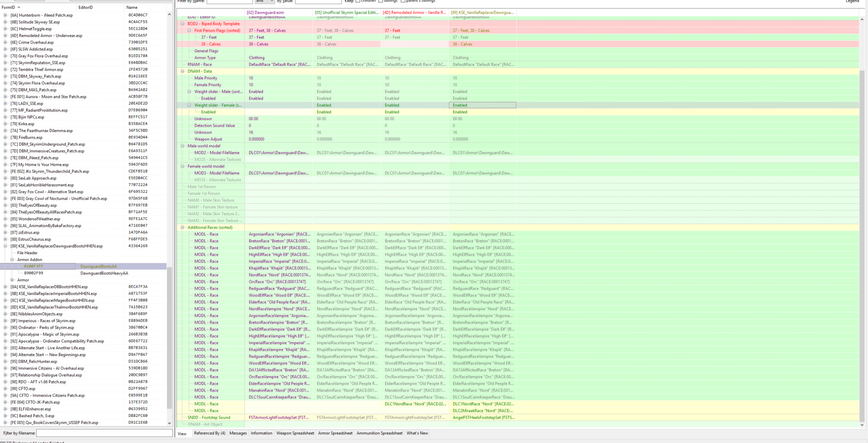Click the [89] KSE_VanillaReplacerDawnguard column header
868x443 pixels.
click(x=482, y=12)
